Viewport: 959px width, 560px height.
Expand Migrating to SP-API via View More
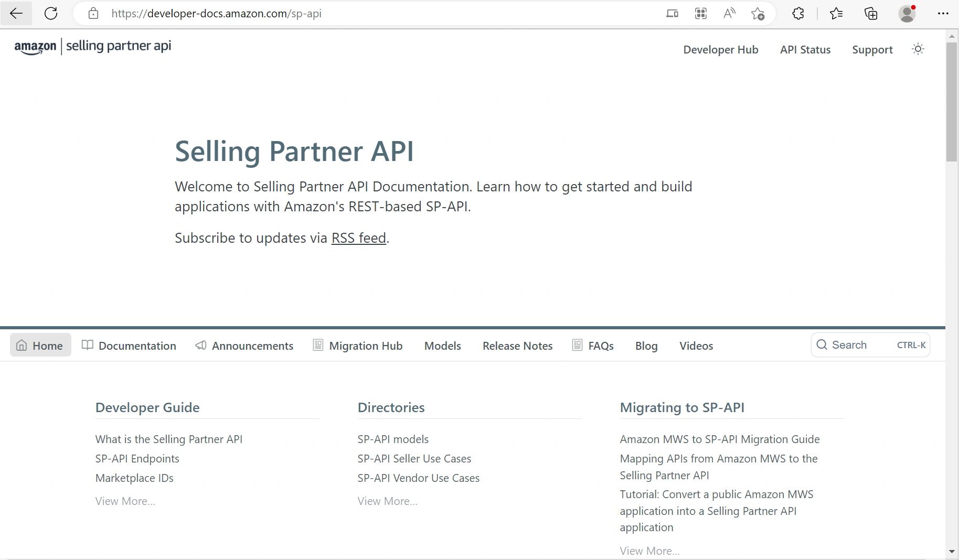pyautogui.click(x=649, y=551)
